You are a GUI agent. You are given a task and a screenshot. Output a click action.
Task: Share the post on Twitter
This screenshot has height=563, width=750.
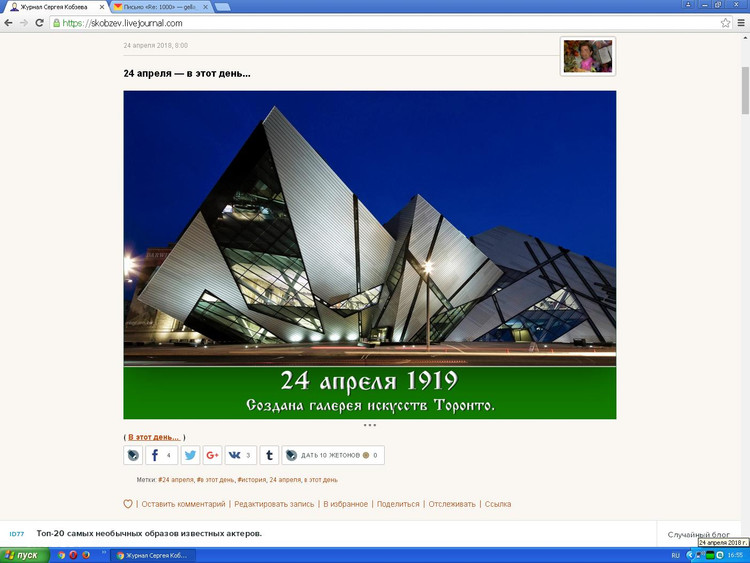click(190, 455)
